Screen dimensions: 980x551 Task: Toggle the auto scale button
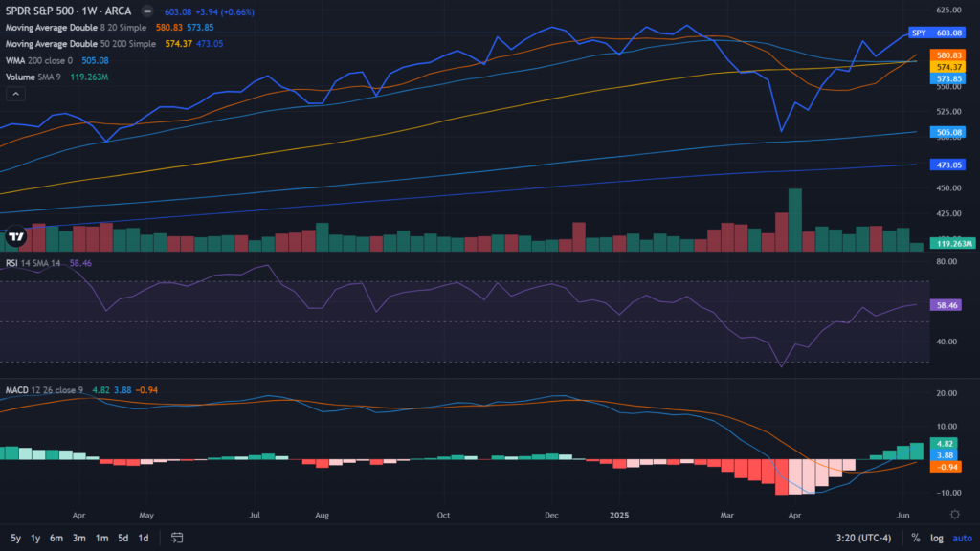[x=963, y=538]
